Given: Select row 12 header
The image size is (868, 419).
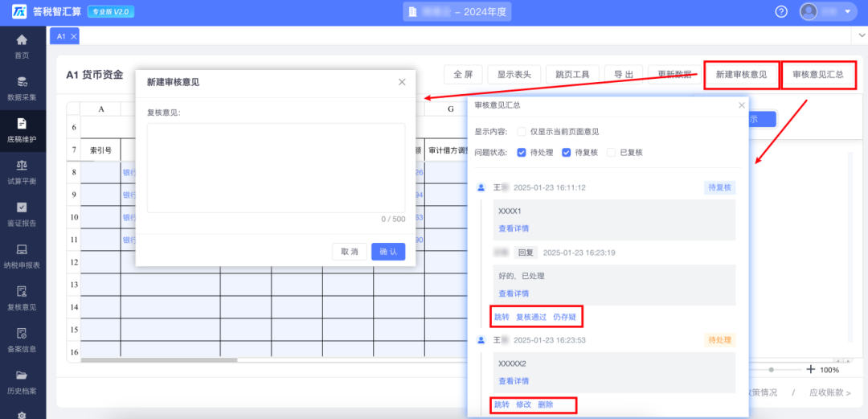Looking at the screenshot, I should [74, 261].
